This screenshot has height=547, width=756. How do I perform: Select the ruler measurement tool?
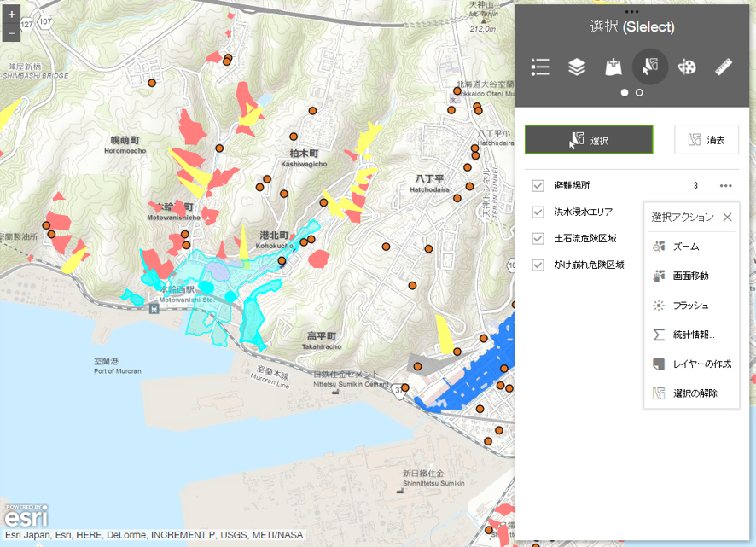point(724,67)
